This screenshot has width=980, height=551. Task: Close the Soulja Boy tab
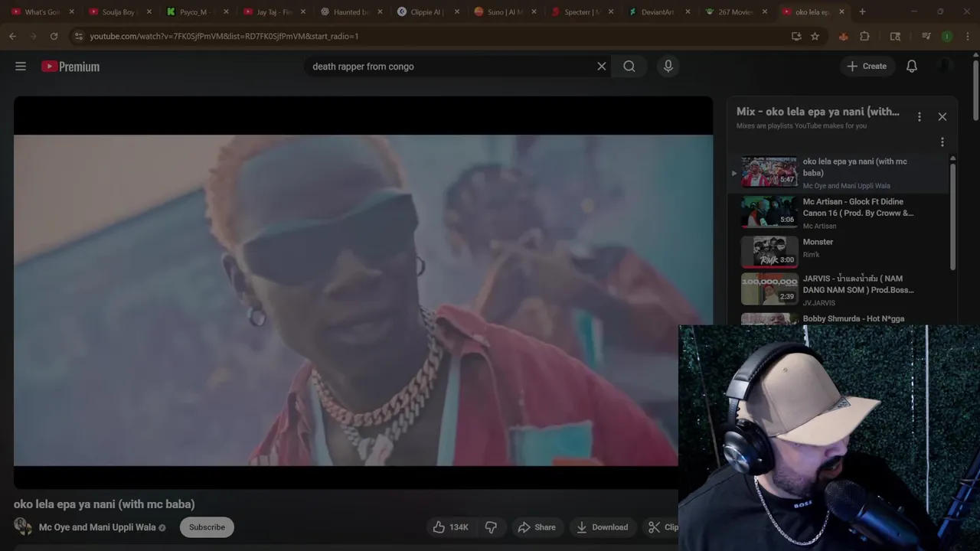149,11
